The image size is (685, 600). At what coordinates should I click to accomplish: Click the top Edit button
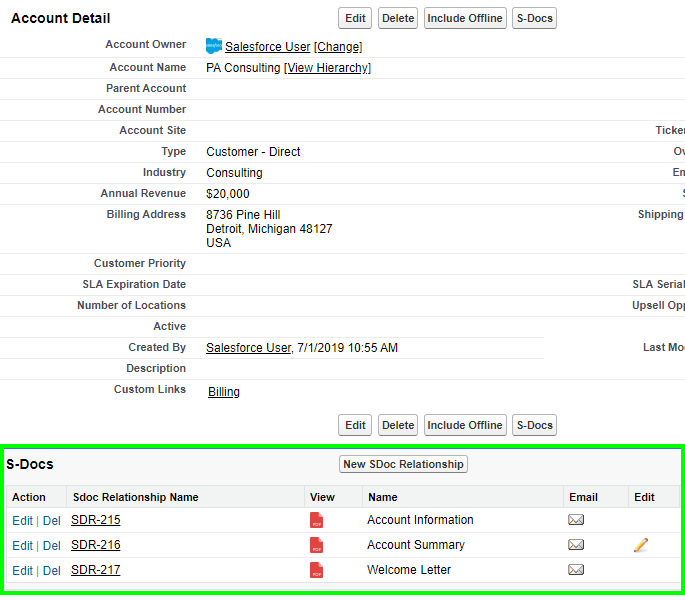pyautogui.click(x=355, y=18)
